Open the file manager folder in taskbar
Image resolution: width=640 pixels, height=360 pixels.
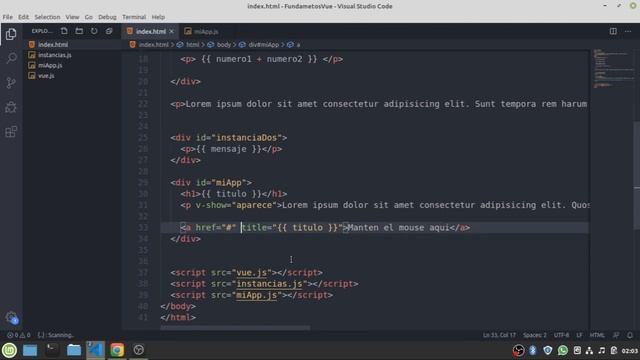pyautogui.click(x=74, y=350)
